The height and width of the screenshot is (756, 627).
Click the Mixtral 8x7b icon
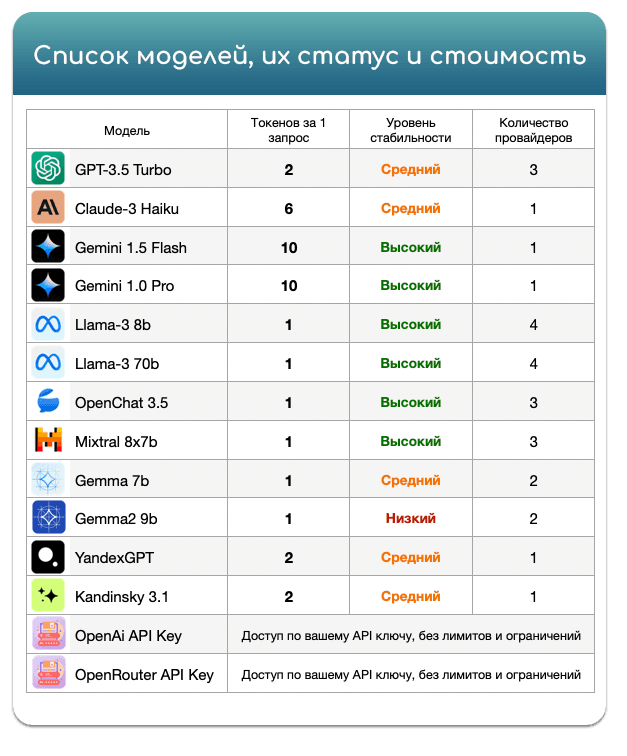coord(48,441)
